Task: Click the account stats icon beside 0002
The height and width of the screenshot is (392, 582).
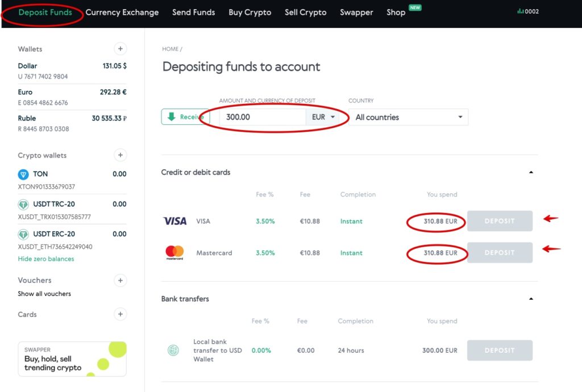Action: coord(521,11)
